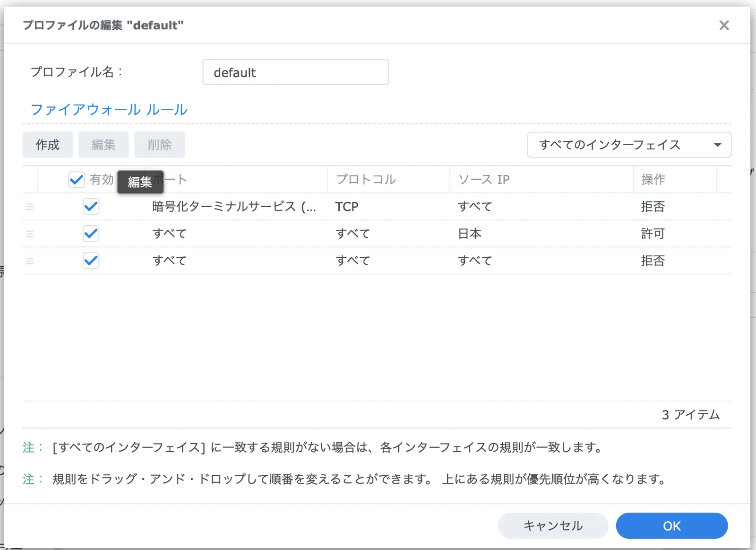
Task: Click the 3 アイテム count label
Action: [690, 415]
